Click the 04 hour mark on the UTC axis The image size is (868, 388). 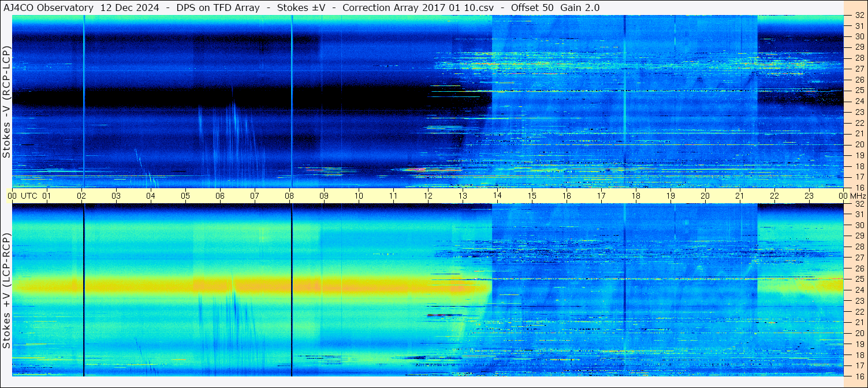pyautogui.click(x=151, y=196)
